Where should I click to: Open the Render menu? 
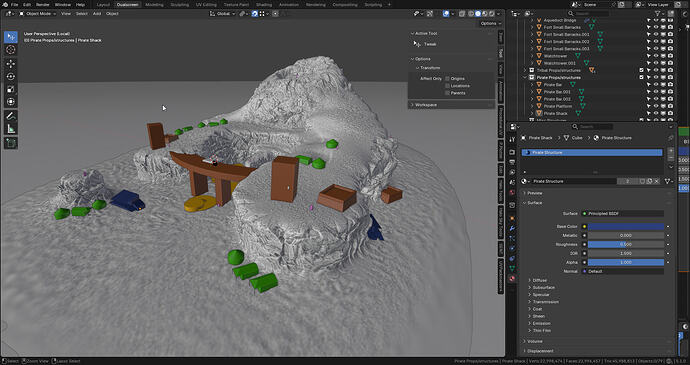pyautogui.click(x=43, y=4)
